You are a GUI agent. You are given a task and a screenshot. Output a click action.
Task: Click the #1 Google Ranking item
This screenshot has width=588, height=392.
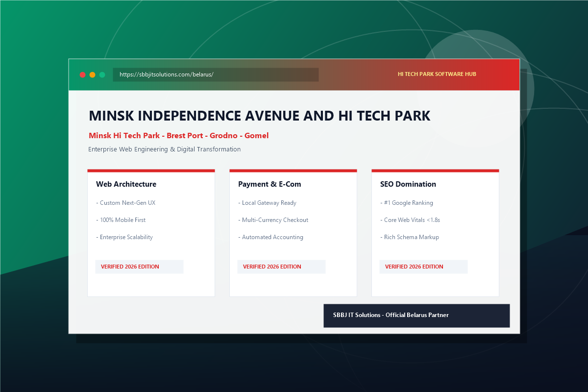[407, 203]
